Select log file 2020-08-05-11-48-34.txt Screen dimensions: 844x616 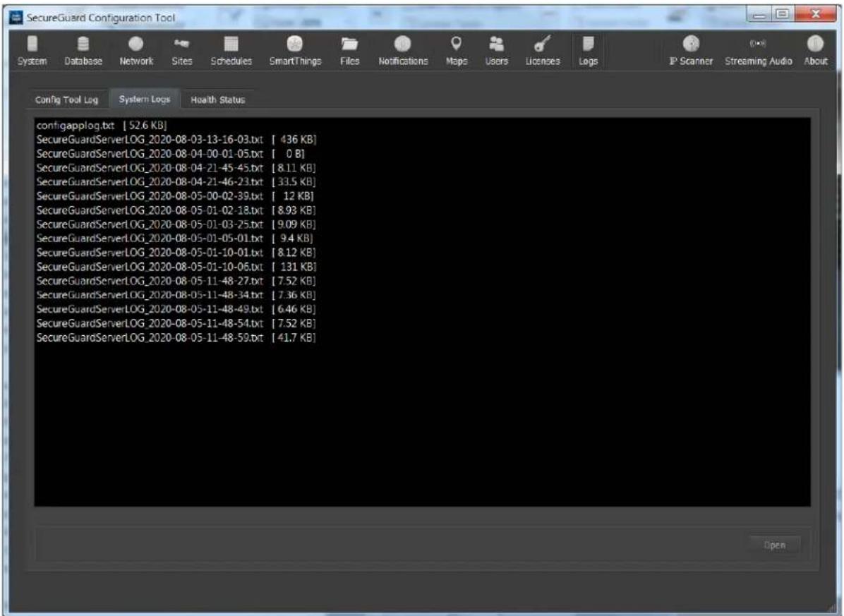coord(176,295)
